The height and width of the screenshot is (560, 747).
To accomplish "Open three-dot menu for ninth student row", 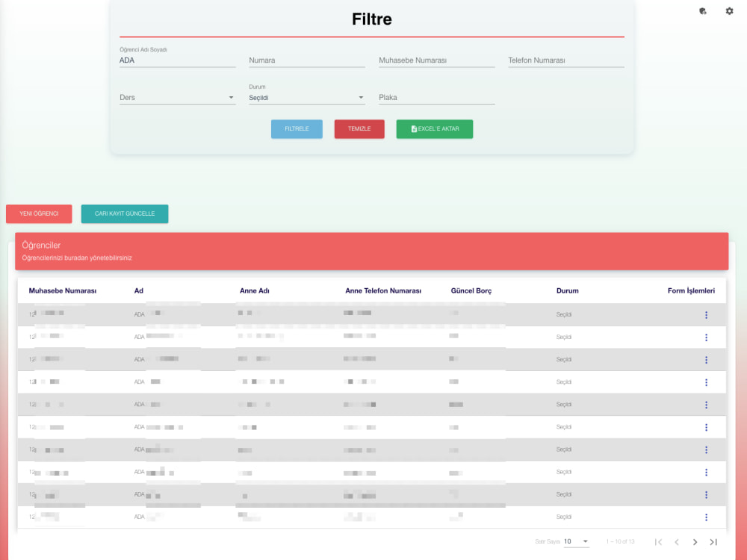I will tap(706, 495).
